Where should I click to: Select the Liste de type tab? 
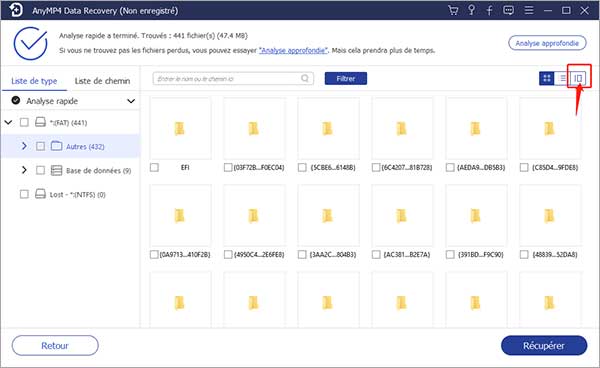[34, 81]
